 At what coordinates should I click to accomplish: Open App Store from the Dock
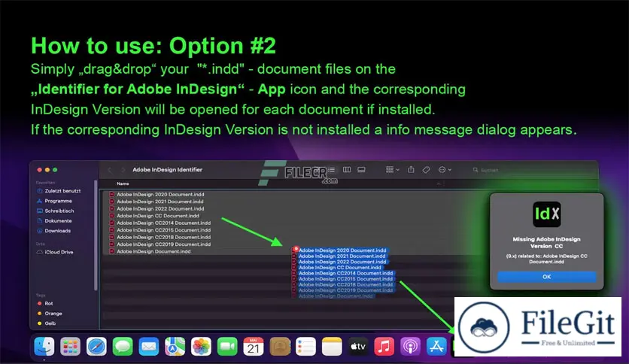point(436,347)
